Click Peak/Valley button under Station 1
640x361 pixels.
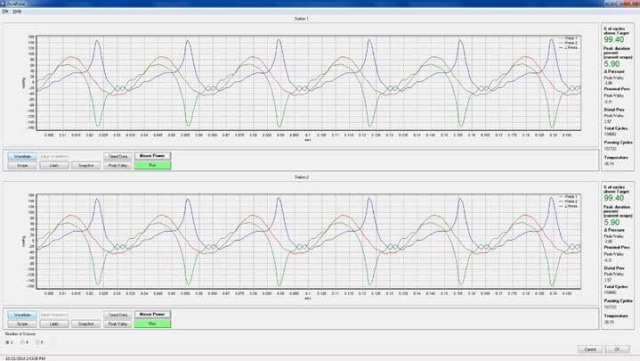[118, 165]
